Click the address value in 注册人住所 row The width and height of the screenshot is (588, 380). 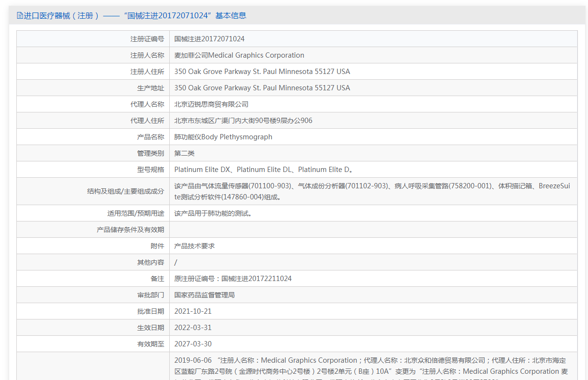[262, 72]
